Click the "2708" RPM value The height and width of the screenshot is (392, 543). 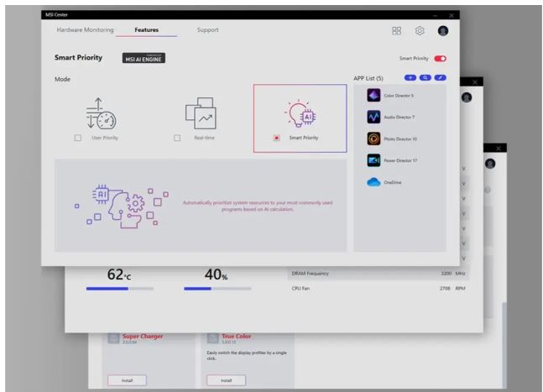tap(445, 289)
